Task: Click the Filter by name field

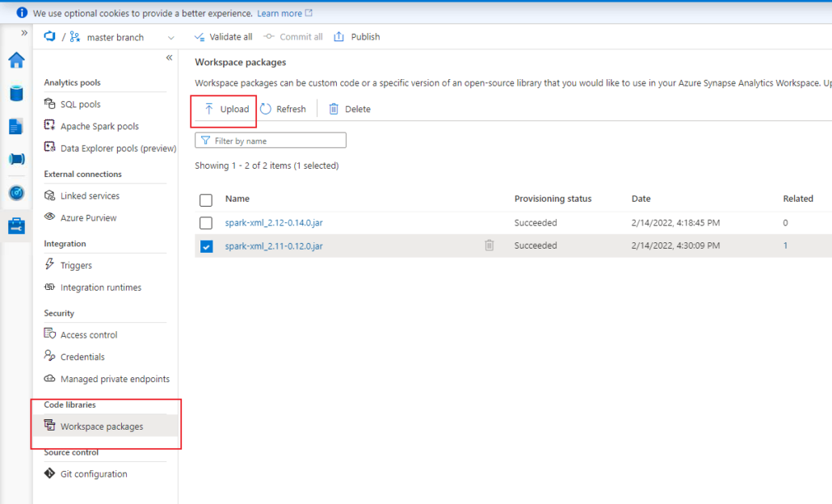Action: coord(271,141)
